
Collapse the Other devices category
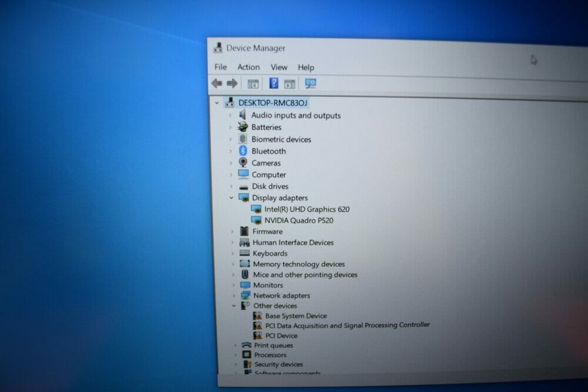233,306
